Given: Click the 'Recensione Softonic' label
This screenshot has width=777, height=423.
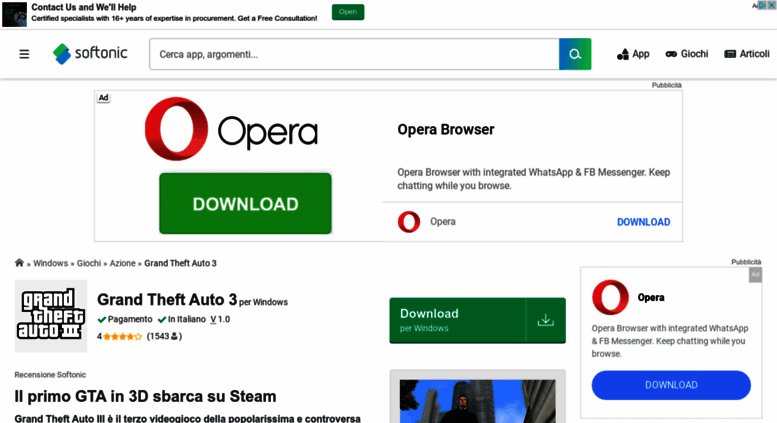Looking at the screenshot, I should click(50, 374).
